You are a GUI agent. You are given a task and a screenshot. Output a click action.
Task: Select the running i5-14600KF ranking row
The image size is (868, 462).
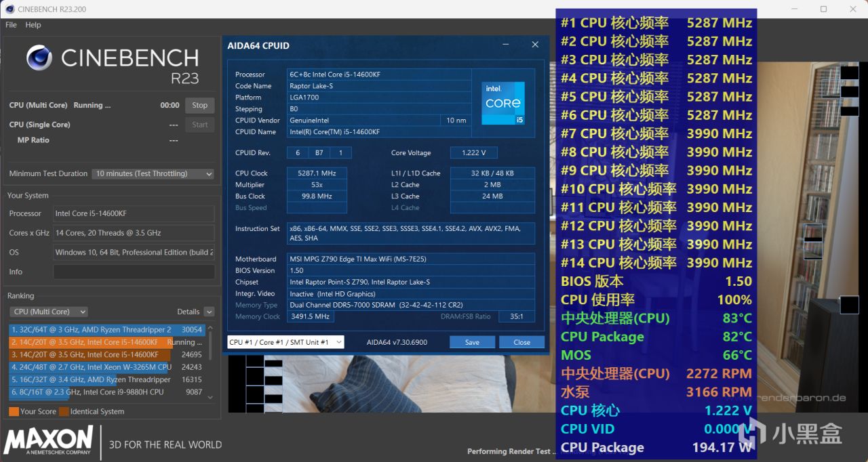pyautogui.click(x=107, y=342)
